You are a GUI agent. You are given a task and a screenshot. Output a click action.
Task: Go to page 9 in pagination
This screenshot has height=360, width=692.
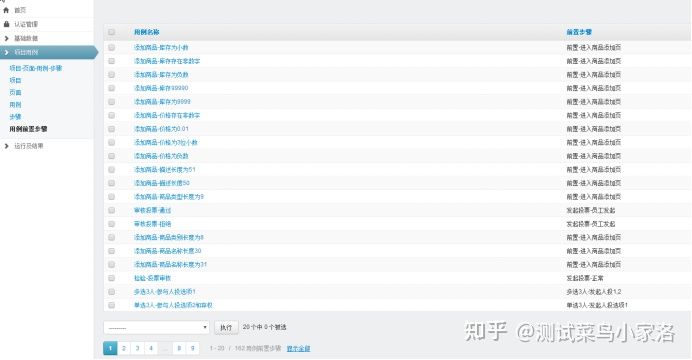coord(192,348)
